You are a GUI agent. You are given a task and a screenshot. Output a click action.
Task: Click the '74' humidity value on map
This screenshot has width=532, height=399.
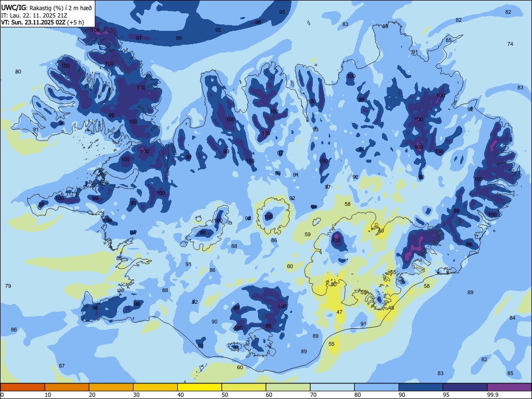(x=510, y=44)
